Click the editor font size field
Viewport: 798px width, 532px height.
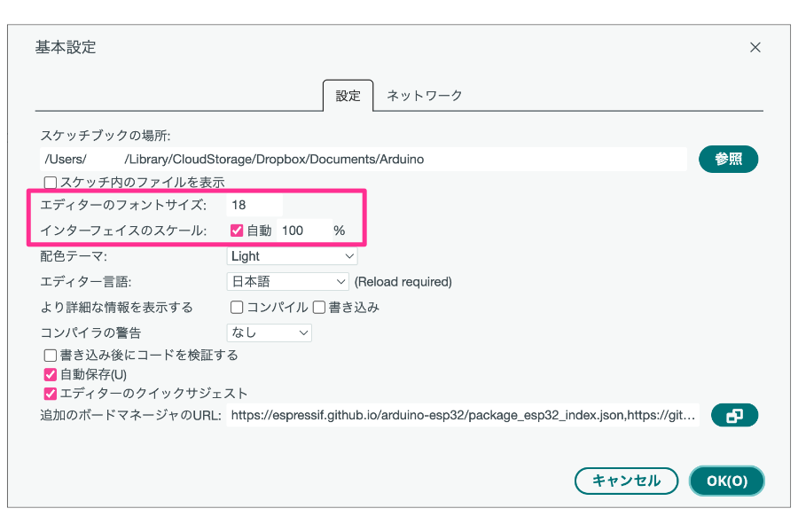pyautogui.click(x=254, y=205)
